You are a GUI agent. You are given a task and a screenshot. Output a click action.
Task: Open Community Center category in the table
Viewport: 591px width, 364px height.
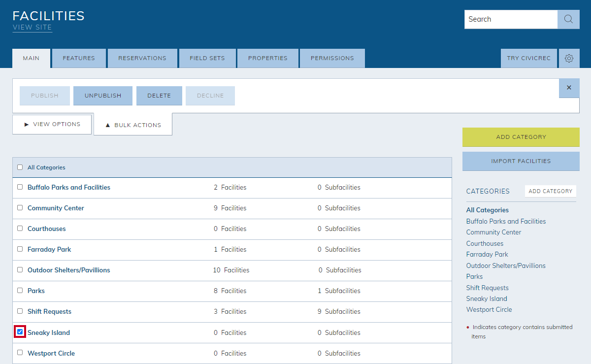pos(56,208)
